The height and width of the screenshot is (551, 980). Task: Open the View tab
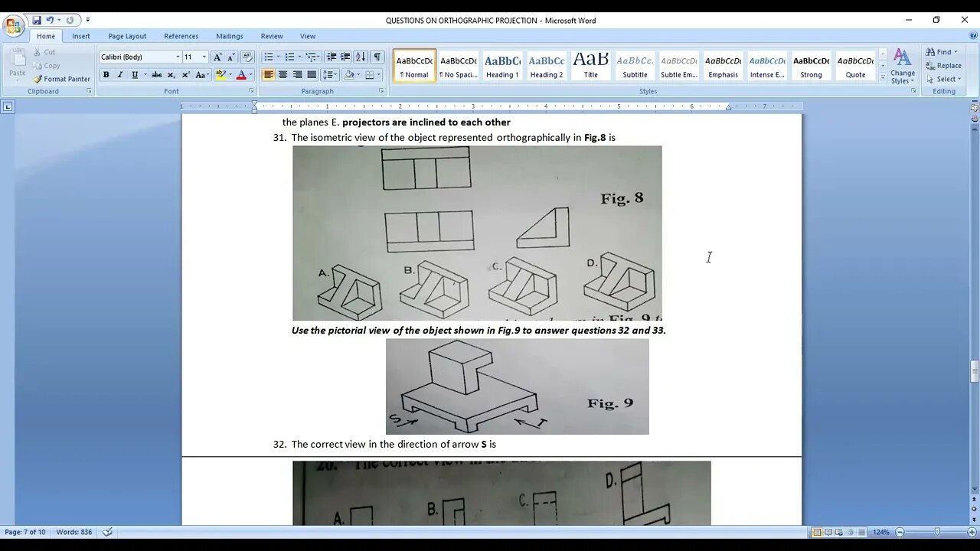(308, 36)
